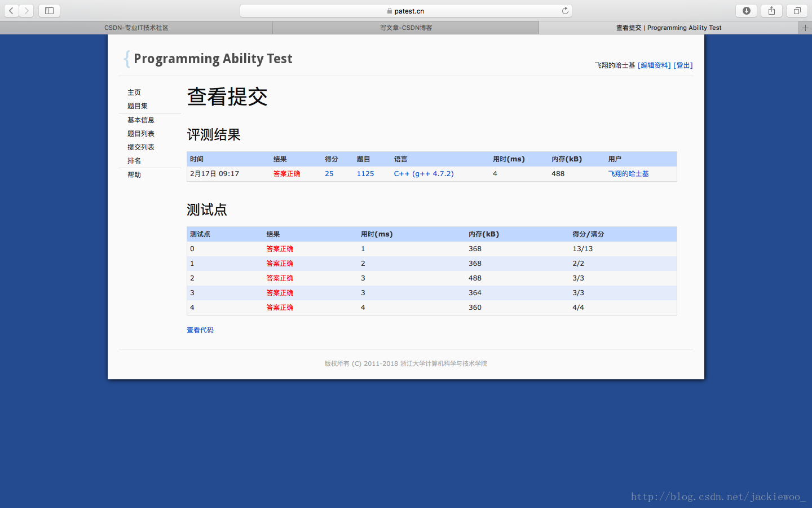
Task: Click score link 25 in results
Action: 329,174
